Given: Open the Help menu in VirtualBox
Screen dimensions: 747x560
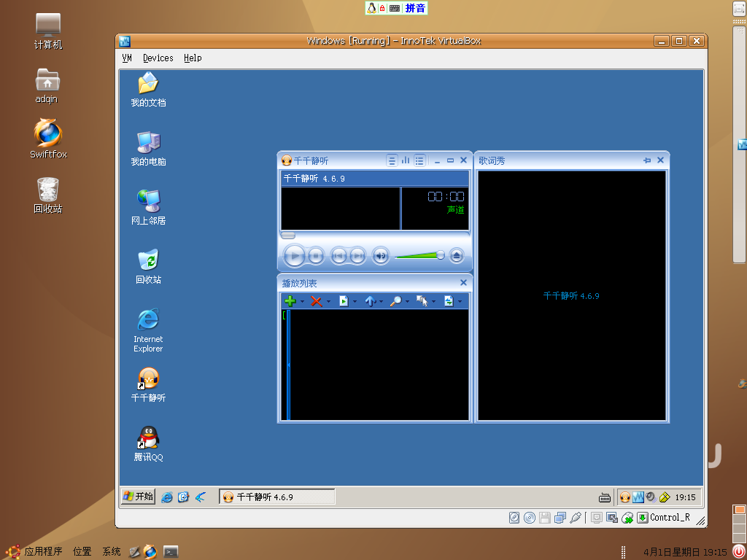Looking at the screenshot, I should click(193, 58).
